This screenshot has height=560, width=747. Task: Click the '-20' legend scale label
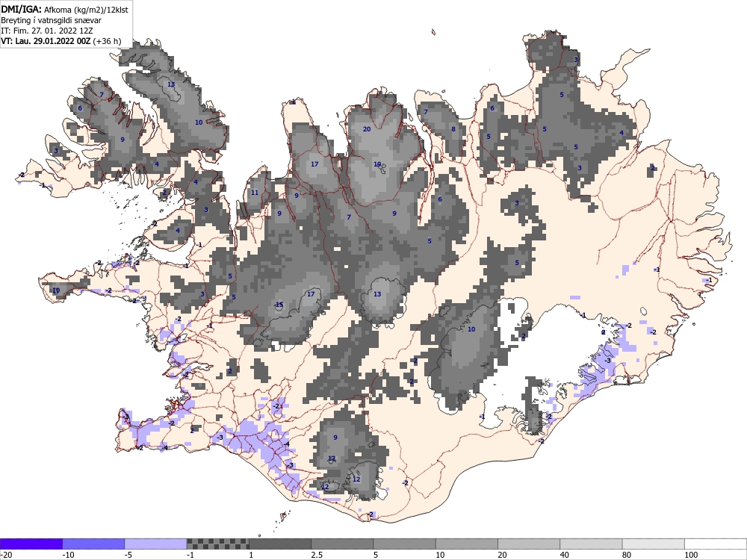(6, 555)
